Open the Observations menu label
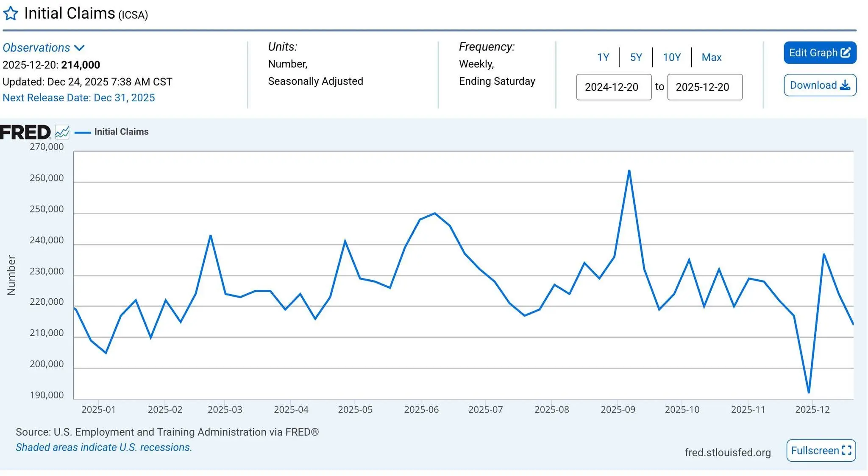 coord(36,48)
